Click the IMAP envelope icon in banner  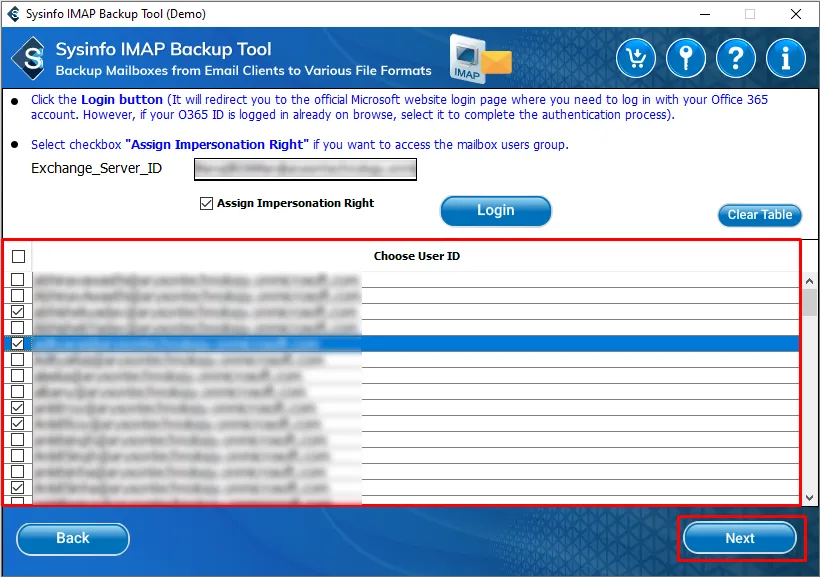[x=480, y=59]
